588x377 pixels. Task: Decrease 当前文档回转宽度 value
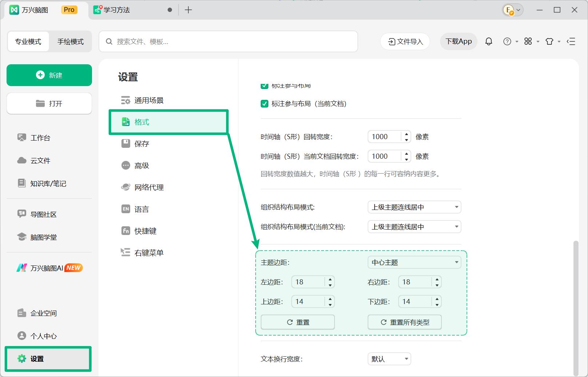click(x=407, y=159)
